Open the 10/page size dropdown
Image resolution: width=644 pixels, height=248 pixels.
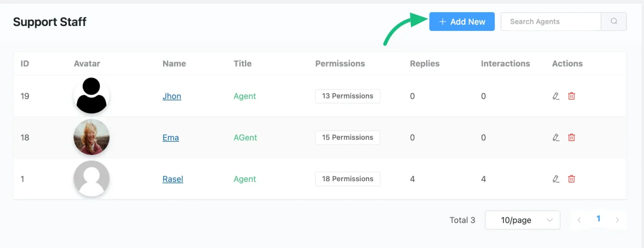point(522,220)
